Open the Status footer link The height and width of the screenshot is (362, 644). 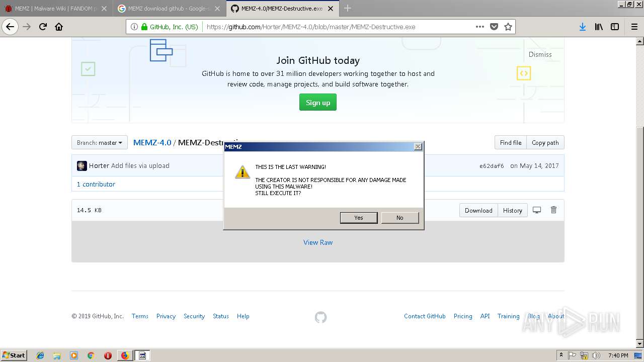coord(221,316)
